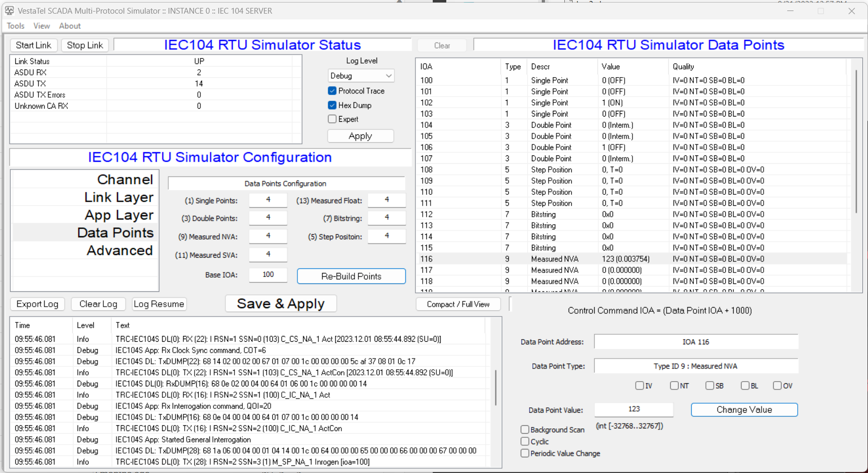This screenshot has width=868, height=473.
Task: Open the Log Level dropdown
Action: [x=361, y=76]
